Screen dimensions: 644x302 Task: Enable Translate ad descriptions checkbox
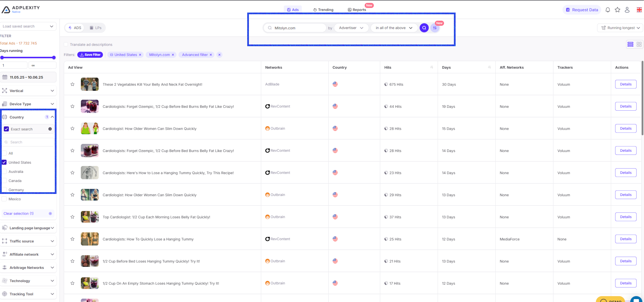coord(66,44)
